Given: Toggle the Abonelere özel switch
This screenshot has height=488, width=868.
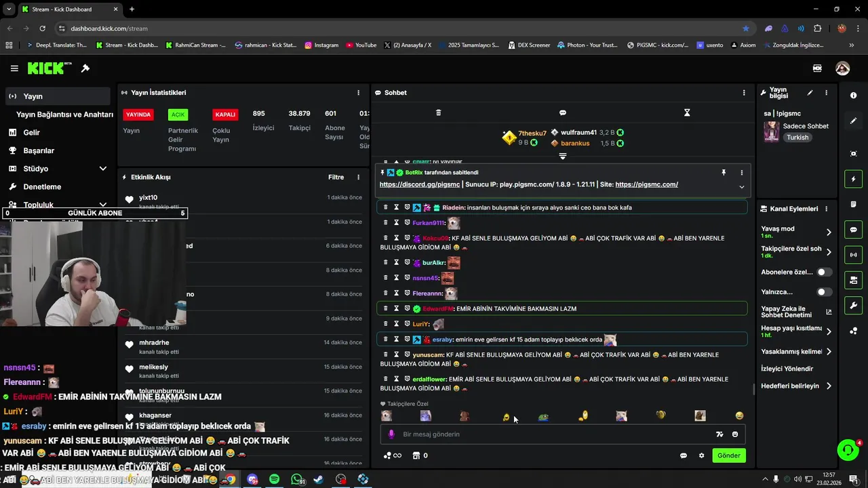Looking at the screenshot, I should coord(824,272).
